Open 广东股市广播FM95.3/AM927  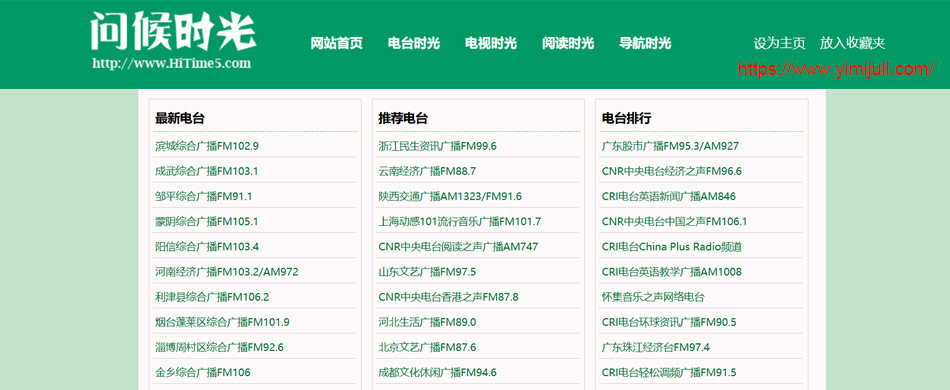670,146
